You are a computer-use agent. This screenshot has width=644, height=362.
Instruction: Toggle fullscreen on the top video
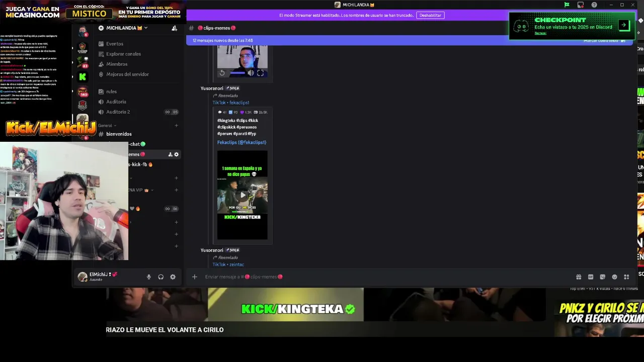(260, 73)
